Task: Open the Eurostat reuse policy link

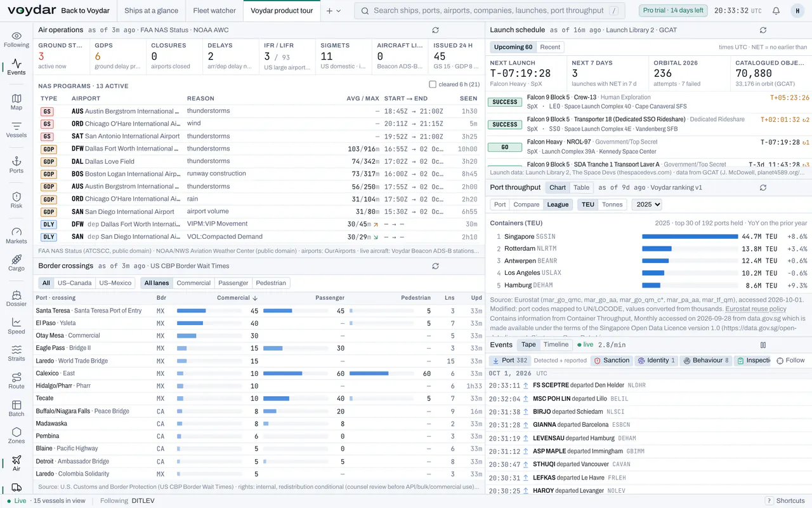Action: click(x=756, y=309)
